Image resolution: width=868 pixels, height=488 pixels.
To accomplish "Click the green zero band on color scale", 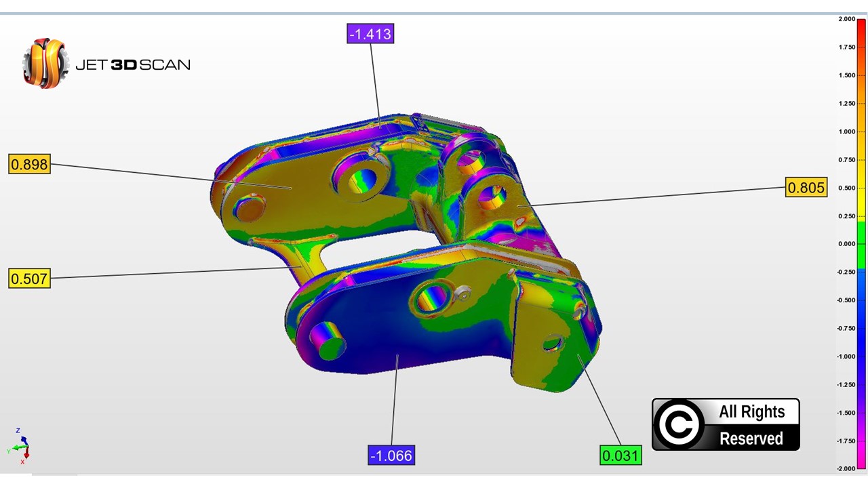I will pyautogui.click(x=861, y=244).
